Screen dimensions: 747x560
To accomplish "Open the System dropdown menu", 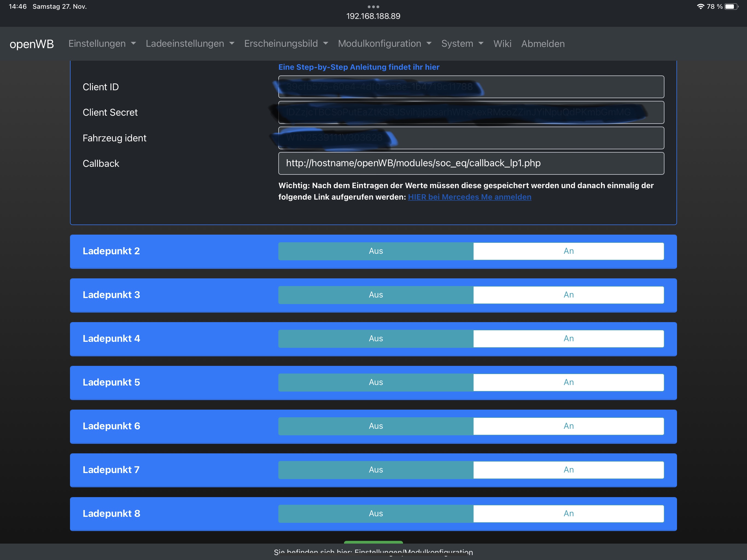I will [x=462, y=43].
